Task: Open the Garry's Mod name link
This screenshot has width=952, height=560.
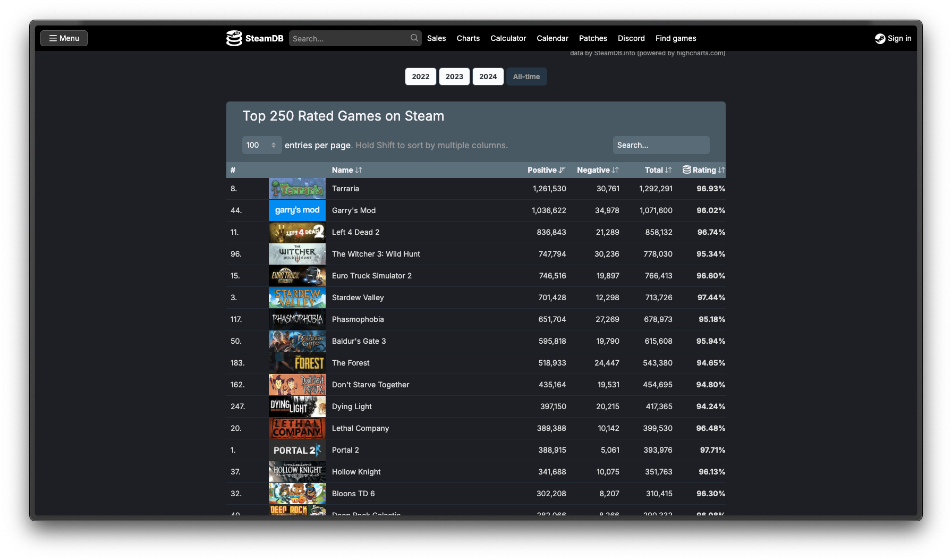Action: [354, 210]
